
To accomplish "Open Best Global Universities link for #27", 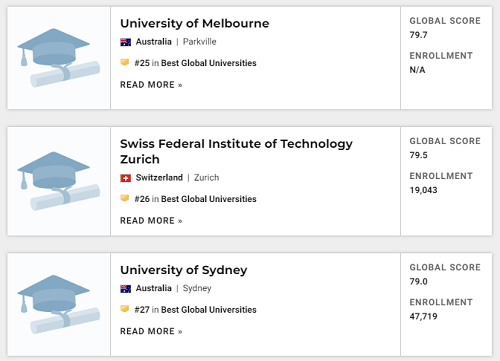I will (x=209, y=310).
